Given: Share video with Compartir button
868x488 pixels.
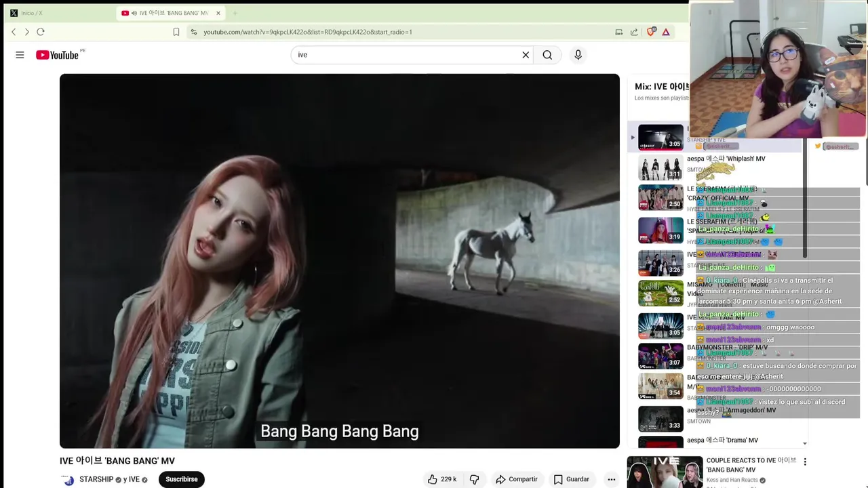Looking at the screenshot, I should tap(517, 479).
